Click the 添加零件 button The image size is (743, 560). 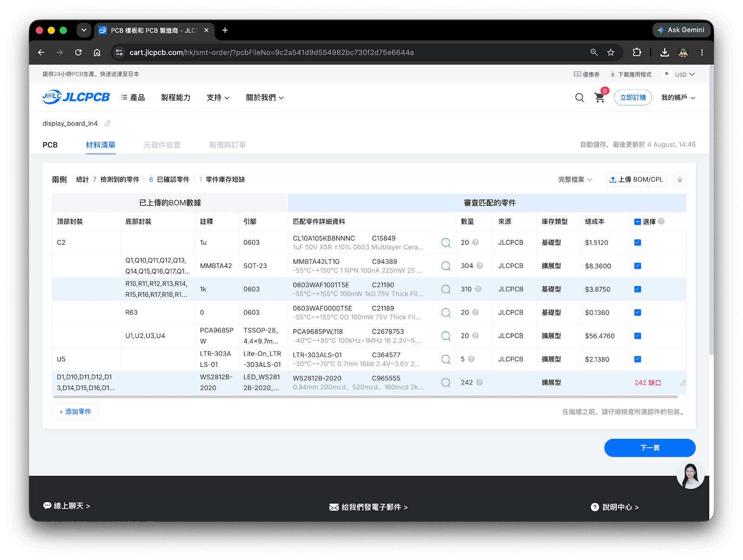[x=75, y=412]
